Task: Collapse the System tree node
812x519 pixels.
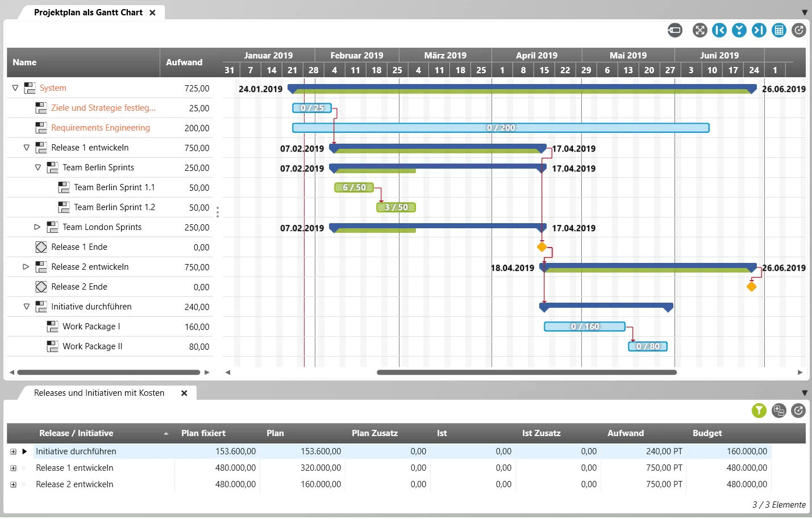Action: pos(15,88)
